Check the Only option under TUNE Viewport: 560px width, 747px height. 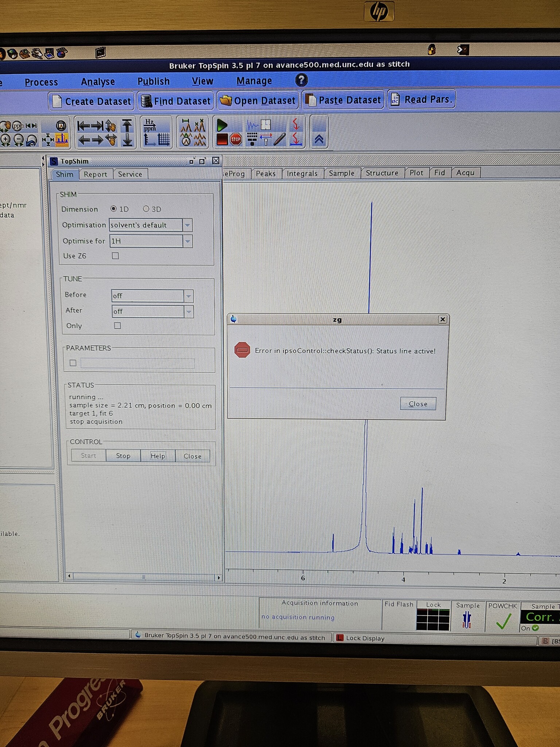click(x=117, y=326)
